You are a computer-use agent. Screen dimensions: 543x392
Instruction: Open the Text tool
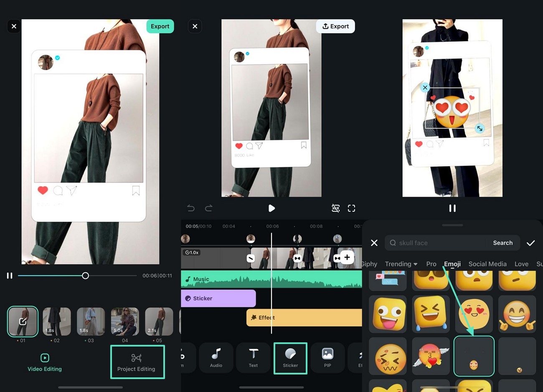pyautogui.click(x=253, y=358)
